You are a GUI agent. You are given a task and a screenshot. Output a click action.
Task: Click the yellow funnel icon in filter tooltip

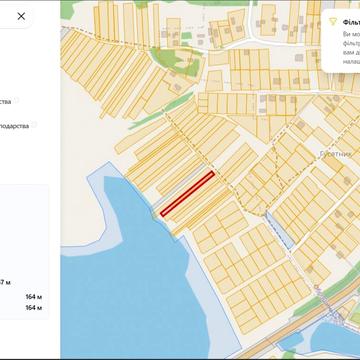(332, 22)
